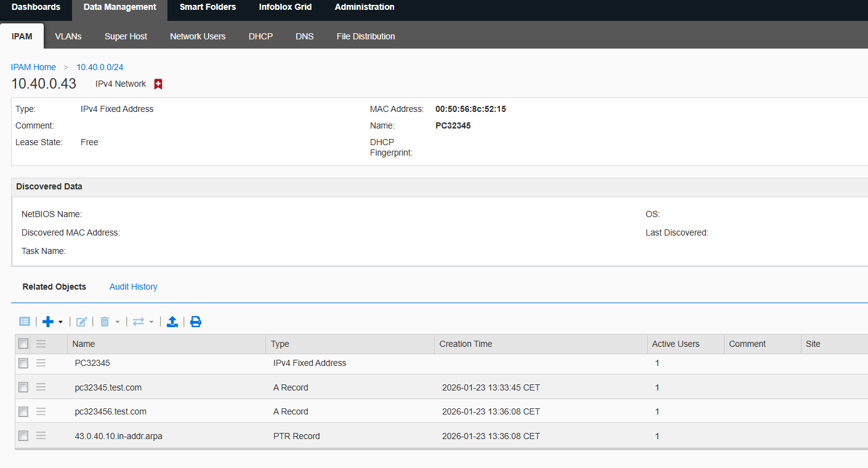Screen dimensions: 868x468
Task: Click the IPv4 Fixed Address type cell in table
Action: 310,363
